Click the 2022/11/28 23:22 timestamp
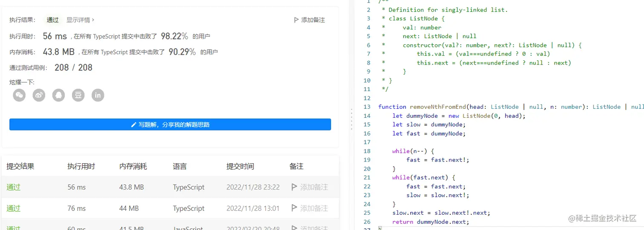Screen dimensions: 644x230 (x=253, y=187)
